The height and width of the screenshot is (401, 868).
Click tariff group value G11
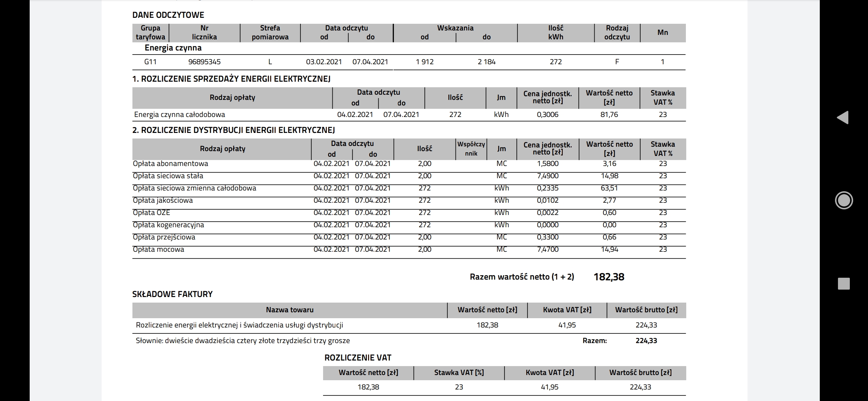(x=150, y=62)
